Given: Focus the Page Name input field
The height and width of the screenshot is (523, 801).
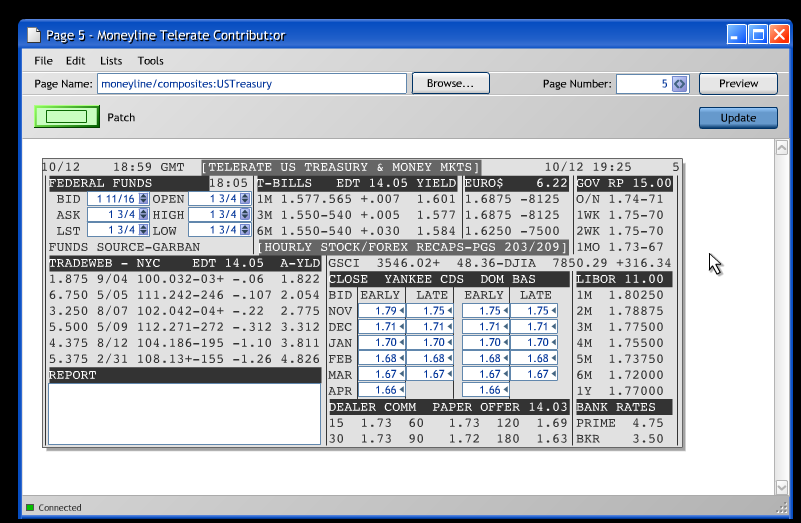Looking at the screenshot, I should click(x=252, y=84).
